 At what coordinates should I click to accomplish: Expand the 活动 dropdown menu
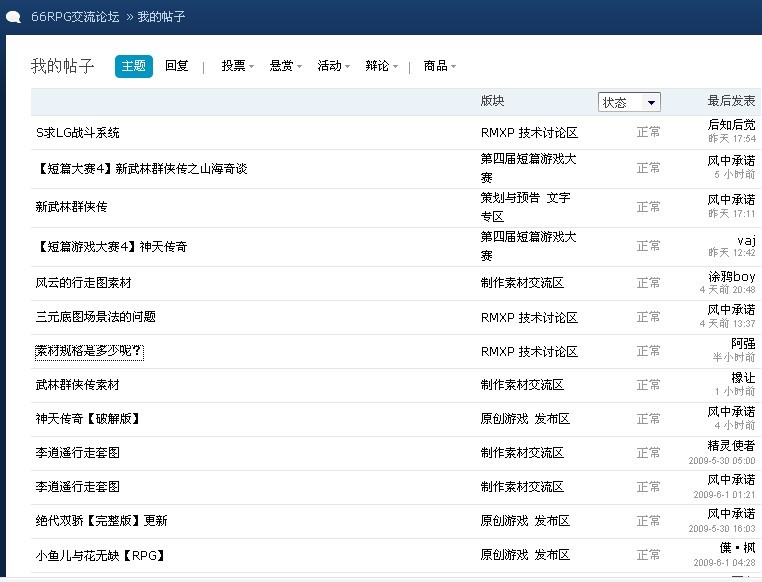333,66
